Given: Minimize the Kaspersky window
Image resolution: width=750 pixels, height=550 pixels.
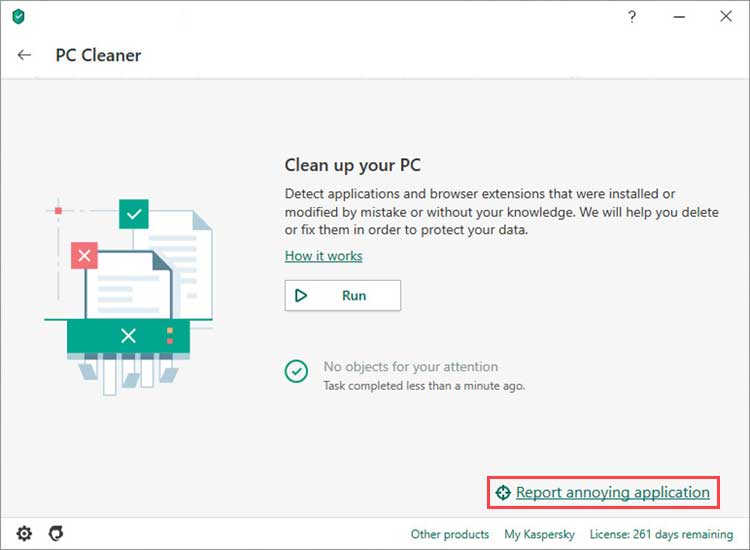Looking at the screenshot, I should pos(679,17).
